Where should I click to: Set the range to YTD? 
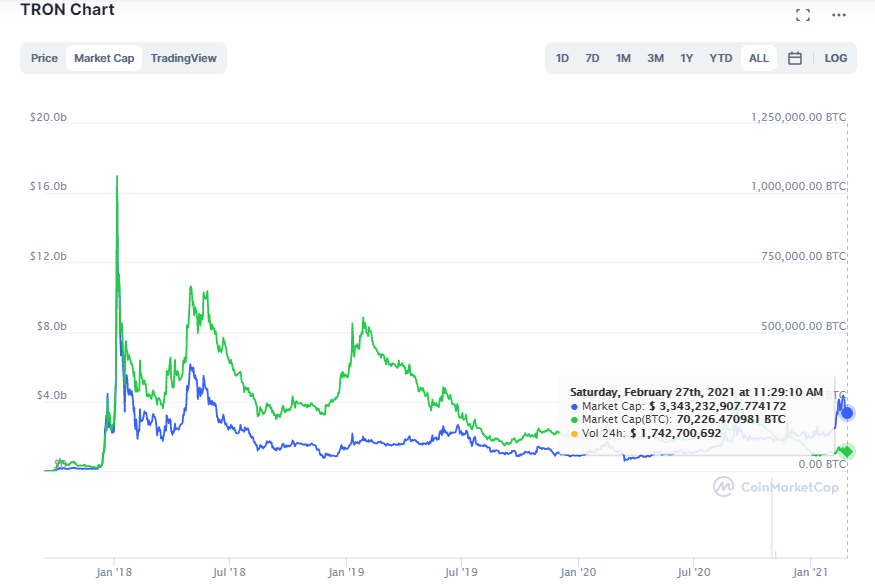tap(721, 58)
